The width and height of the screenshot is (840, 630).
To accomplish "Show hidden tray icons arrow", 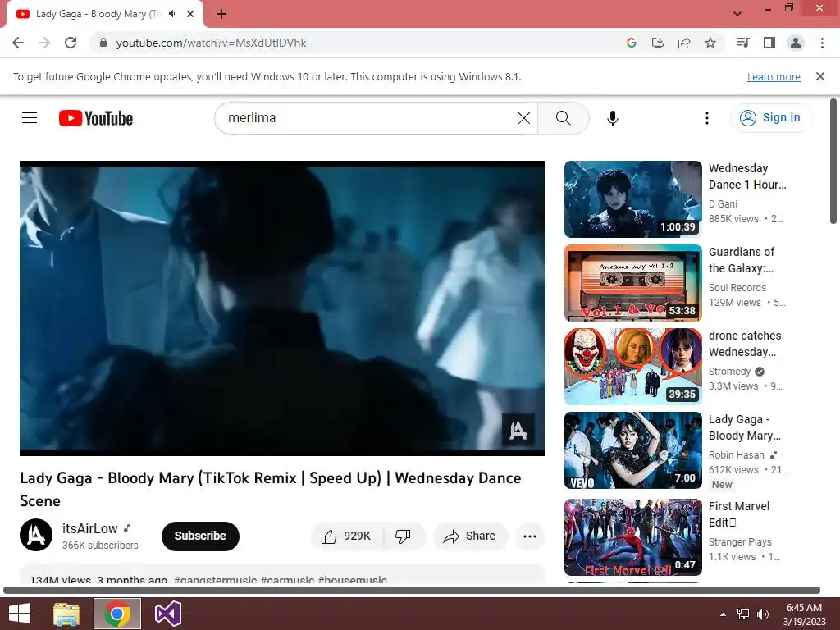I will point(723,614).
